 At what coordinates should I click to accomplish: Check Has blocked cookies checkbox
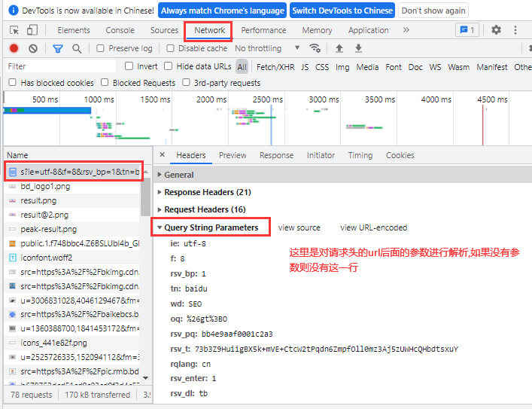point(12,82)
